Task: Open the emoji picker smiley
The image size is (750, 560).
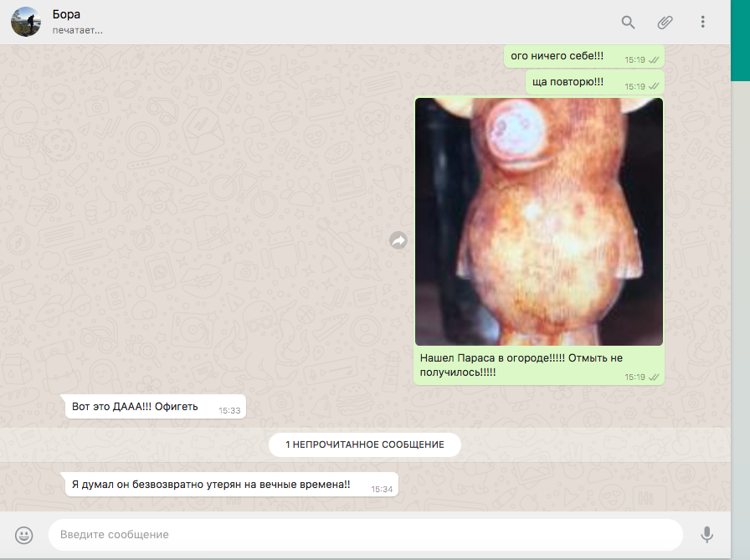Action: (x=24, y=535)
